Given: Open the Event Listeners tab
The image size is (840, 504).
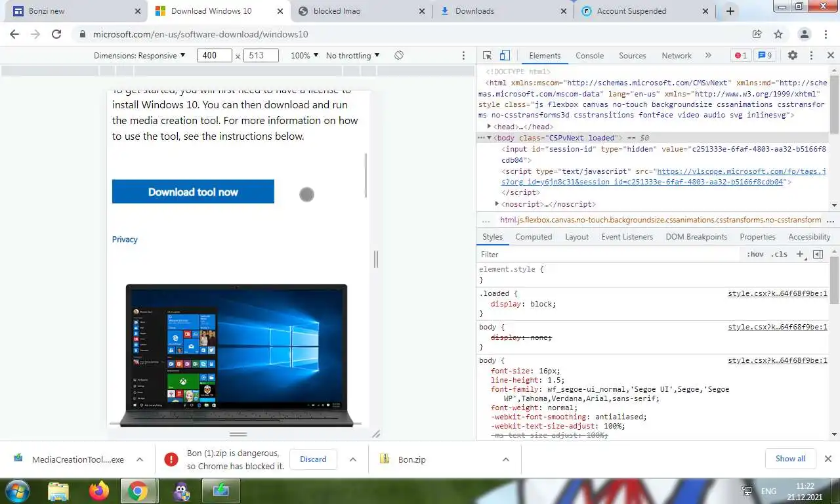Looking at the screenshot, I should [x=627, y=237].
